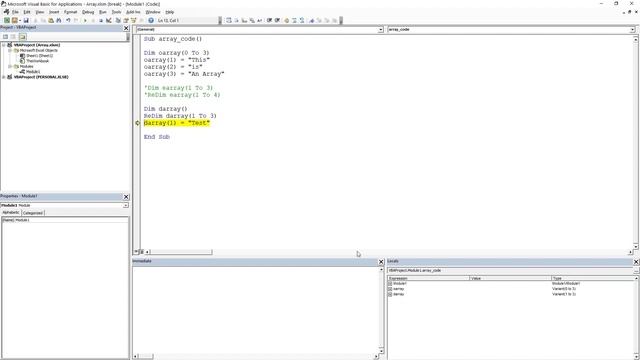Click the Uncomment Block icon
640x360 pixels.
302,20
